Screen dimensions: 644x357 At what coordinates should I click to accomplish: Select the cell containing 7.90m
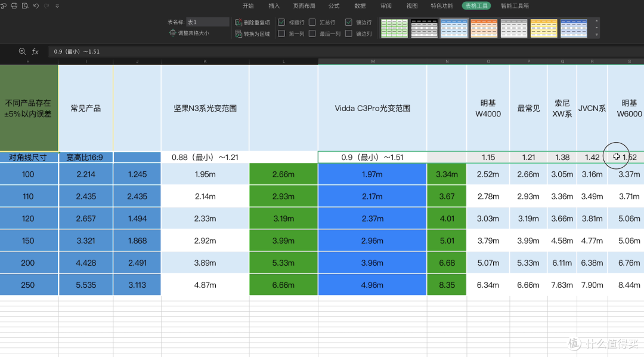pyautogui.click(x=592, y=285)
